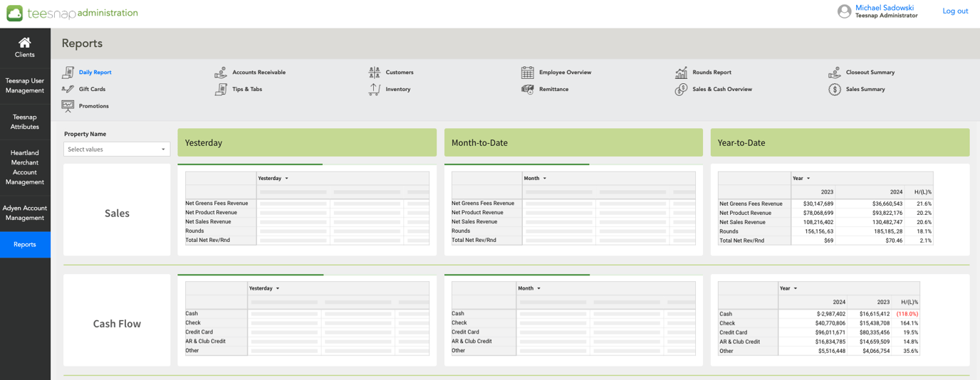Expand the Property Name dropdown
The image size is (980, 380).
(117, 149)
